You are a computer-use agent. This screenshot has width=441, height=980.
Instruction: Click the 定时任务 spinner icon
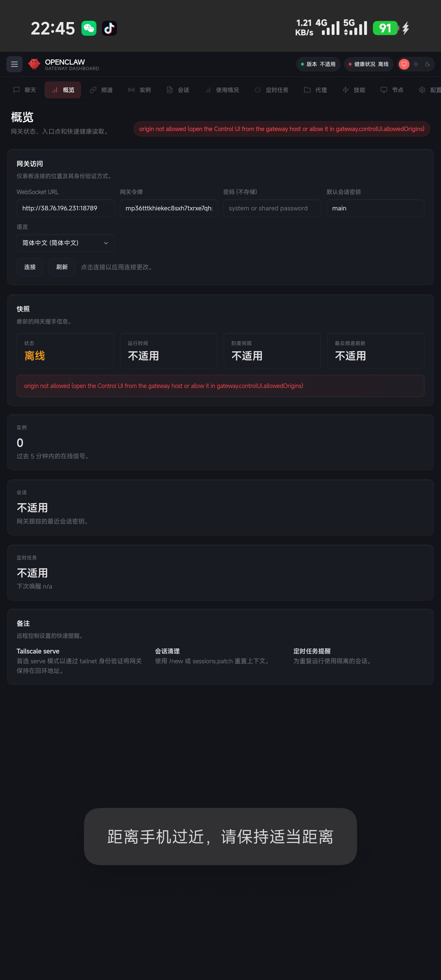tap(258, 90)
